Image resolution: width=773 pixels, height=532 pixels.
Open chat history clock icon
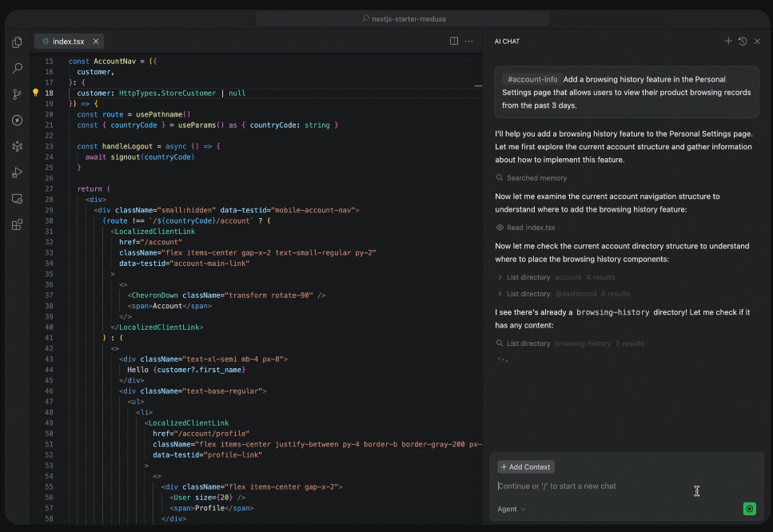point(743,42)
